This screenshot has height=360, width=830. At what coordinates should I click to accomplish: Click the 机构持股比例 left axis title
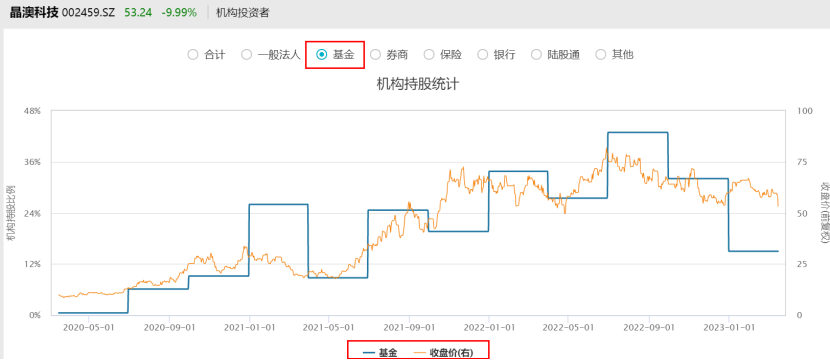pyautogui.click(x=11, y=213)
